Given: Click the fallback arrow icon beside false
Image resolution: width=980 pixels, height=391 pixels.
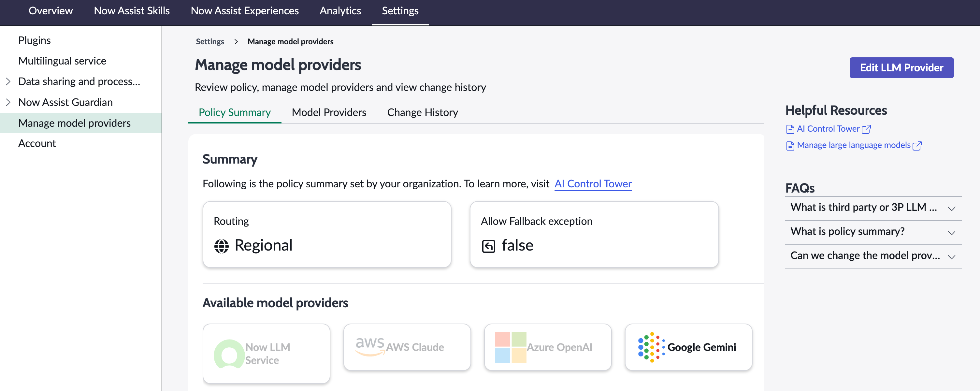Looking at the screenshot, I should click(488, 246).
